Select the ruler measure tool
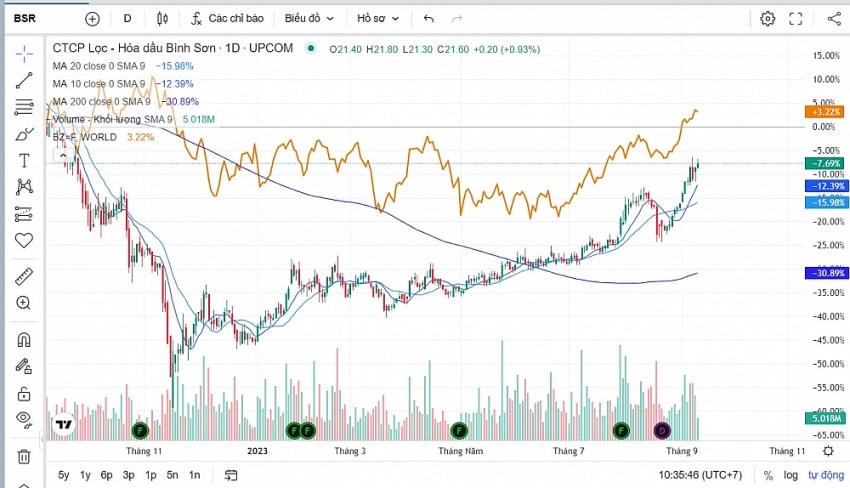The width and height of the screenshot is (850, 488). (24, 277)
